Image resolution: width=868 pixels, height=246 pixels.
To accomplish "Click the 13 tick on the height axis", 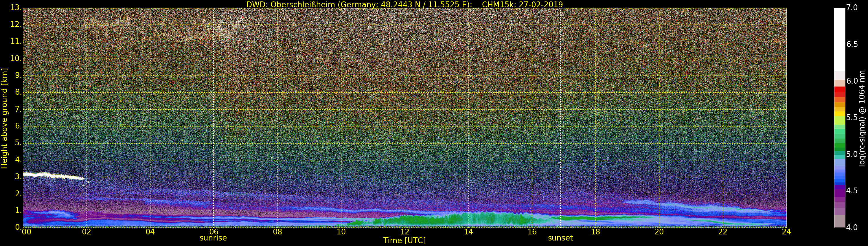I will [15, 8].
